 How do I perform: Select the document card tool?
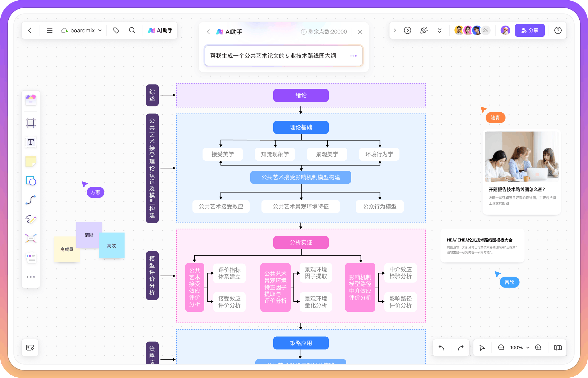[x=31, y=258]
